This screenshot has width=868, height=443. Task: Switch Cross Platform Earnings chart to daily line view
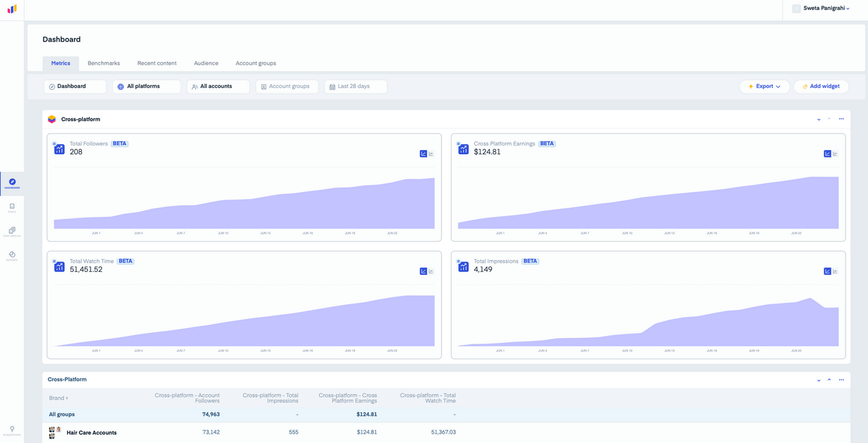coord(836,154)
